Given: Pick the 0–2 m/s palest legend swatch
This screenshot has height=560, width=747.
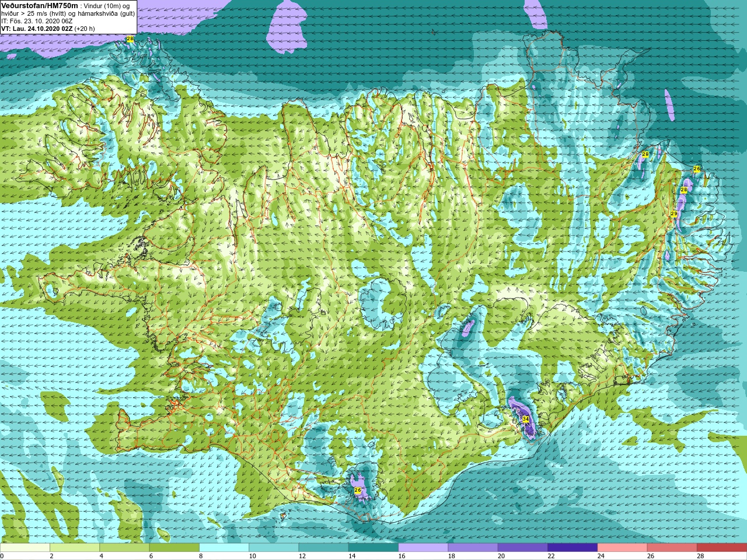Looking at the screenshot, I should tap(25, 548).
